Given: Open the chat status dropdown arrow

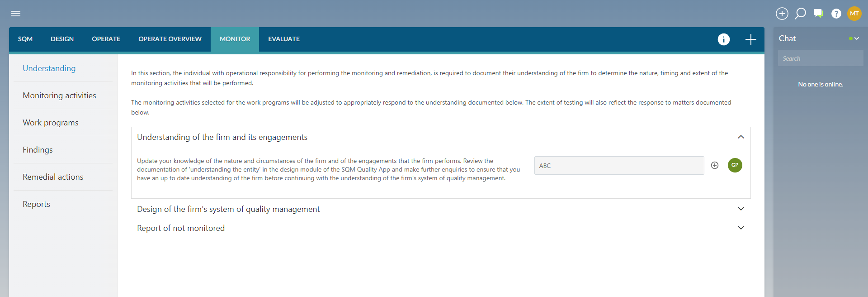Looking at the screenshot, I should pyautogui.click(x=856, y=39).
